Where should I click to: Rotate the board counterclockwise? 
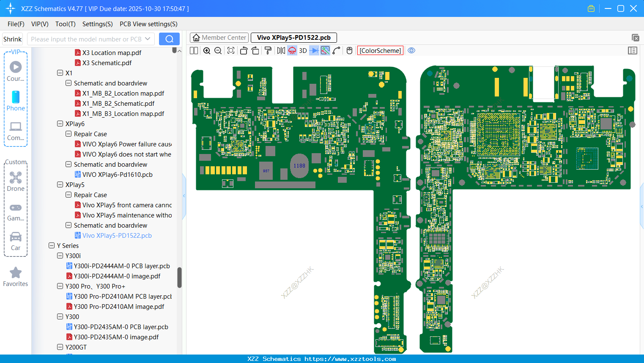click(x=244, y=51)
